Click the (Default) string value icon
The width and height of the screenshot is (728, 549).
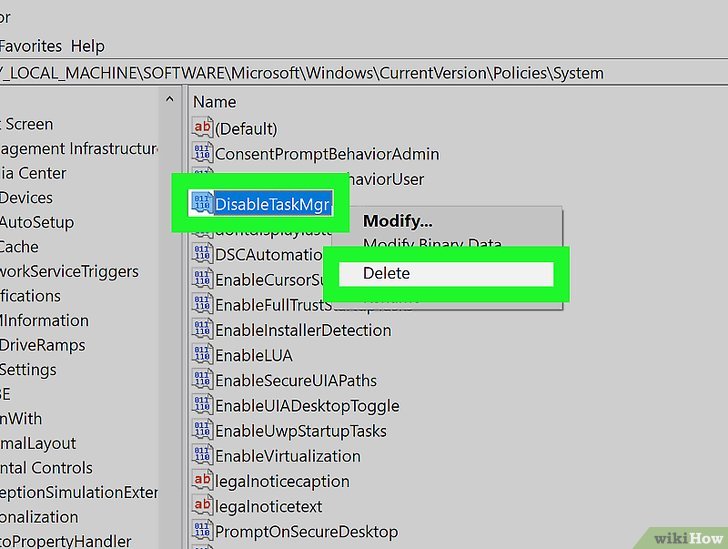pos(202,128)
